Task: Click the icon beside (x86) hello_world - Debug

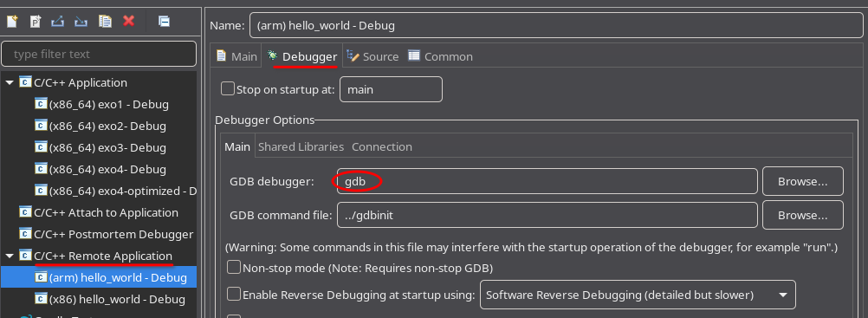Action: pos(41,299)
